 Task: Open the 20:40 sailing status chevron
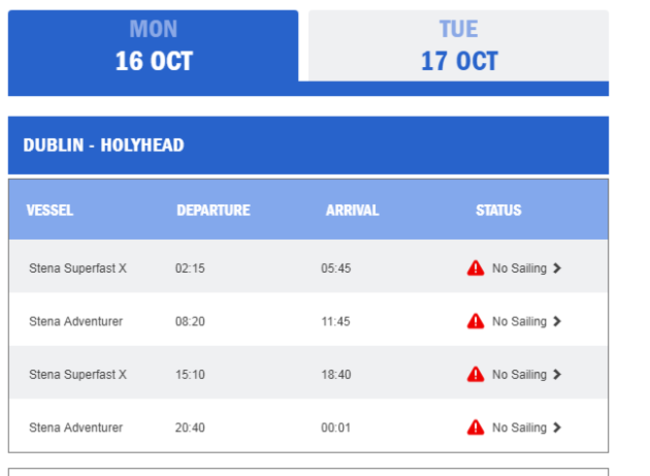pos(557,427)
